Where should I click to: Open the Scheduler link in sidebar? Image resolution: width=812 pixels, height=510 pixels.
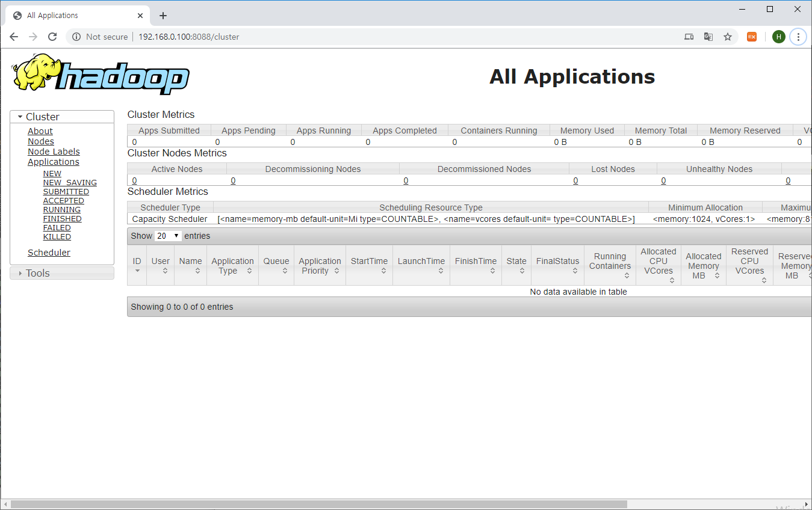(x=49, y=253)
